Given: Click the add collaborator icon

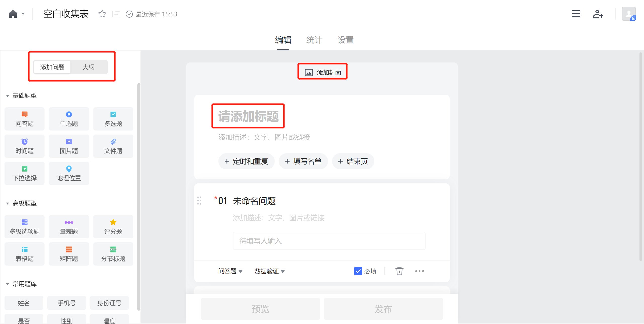Looking at the screenshot, I should coord(598,14).
